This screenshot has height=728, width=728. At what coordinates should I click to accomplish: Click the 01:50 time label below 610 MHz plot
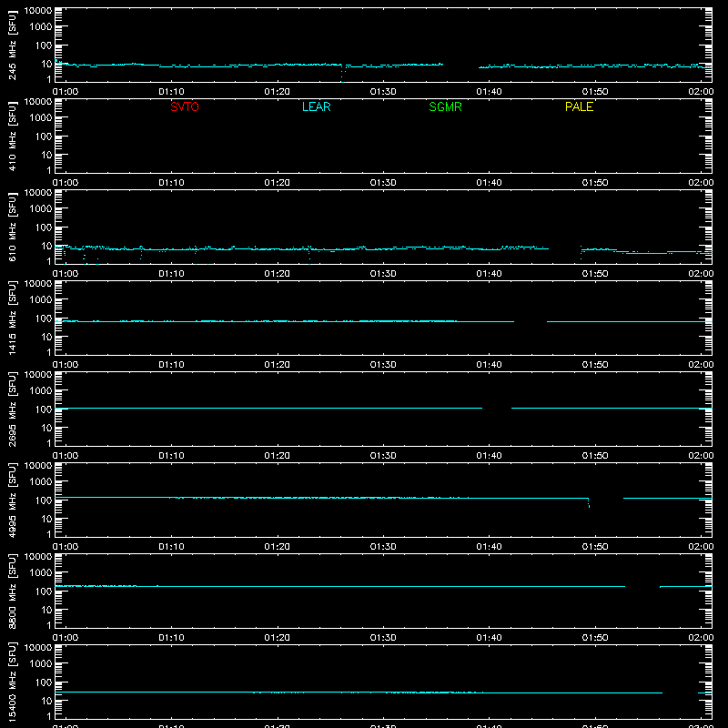595,274
